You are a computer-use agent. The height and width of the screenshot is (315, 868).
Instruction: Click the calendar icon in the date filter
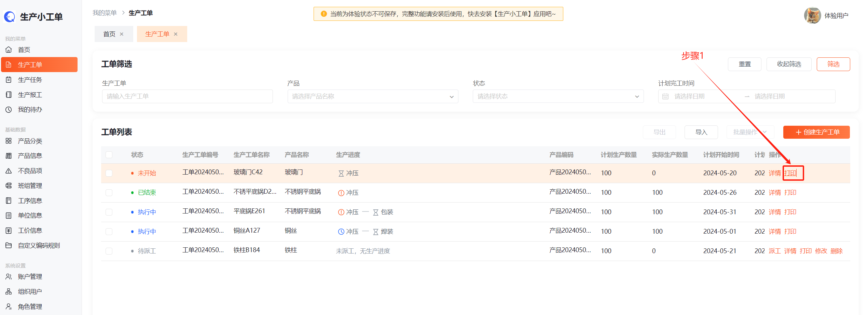point(665,97)
